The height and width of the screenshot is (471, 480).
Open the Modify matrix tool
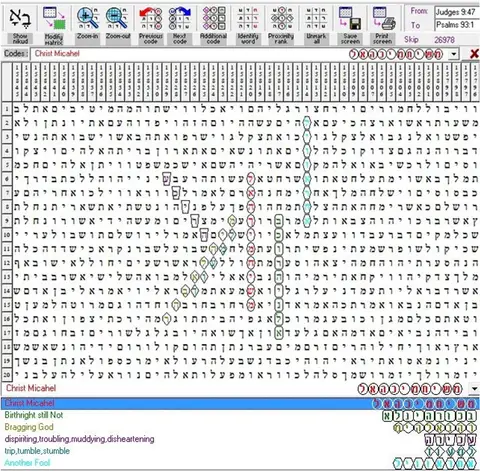(x=54, y=18)
